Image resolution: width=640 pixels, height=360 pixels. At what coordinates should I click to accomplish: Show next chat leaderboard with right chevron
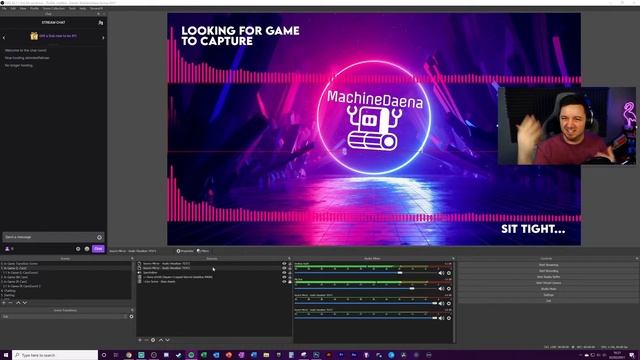click(103, 38)
